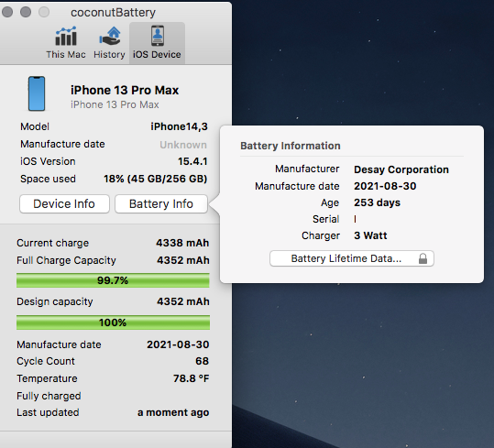Click the Design capacity label
Image resolution: width=494 pixels, height=448 pixels.
pos(55,301)
